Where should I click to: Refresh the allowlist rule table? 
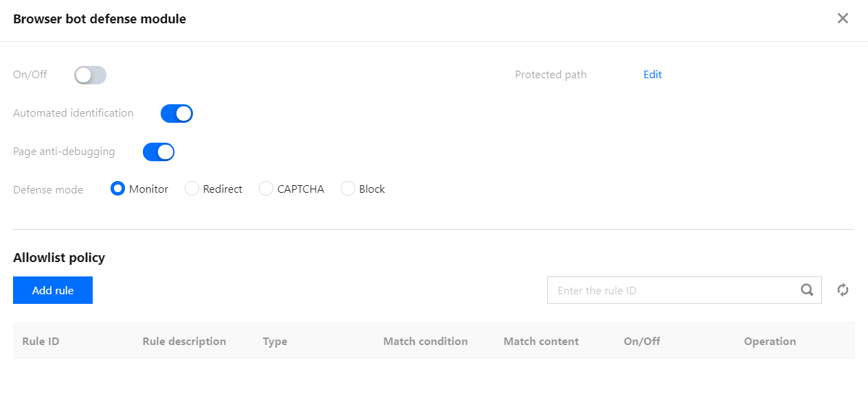[843, 290]
